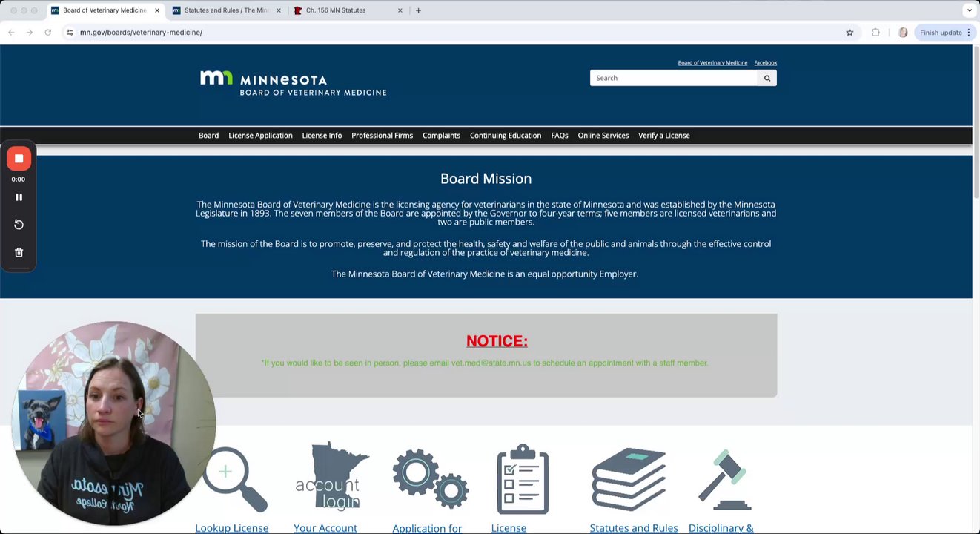980x534 pixels.
Task: Pause the screen recording
Action: click(x=19, y=197)
